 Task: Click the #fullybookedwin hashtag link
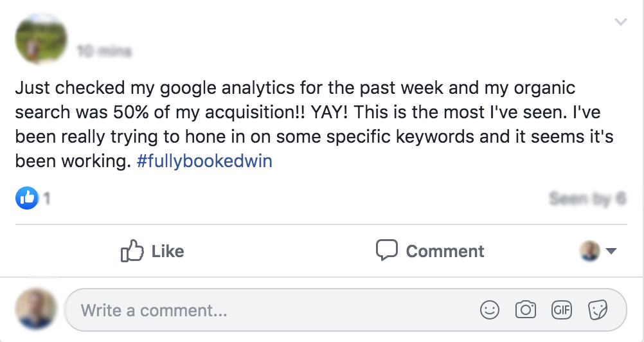204,161
